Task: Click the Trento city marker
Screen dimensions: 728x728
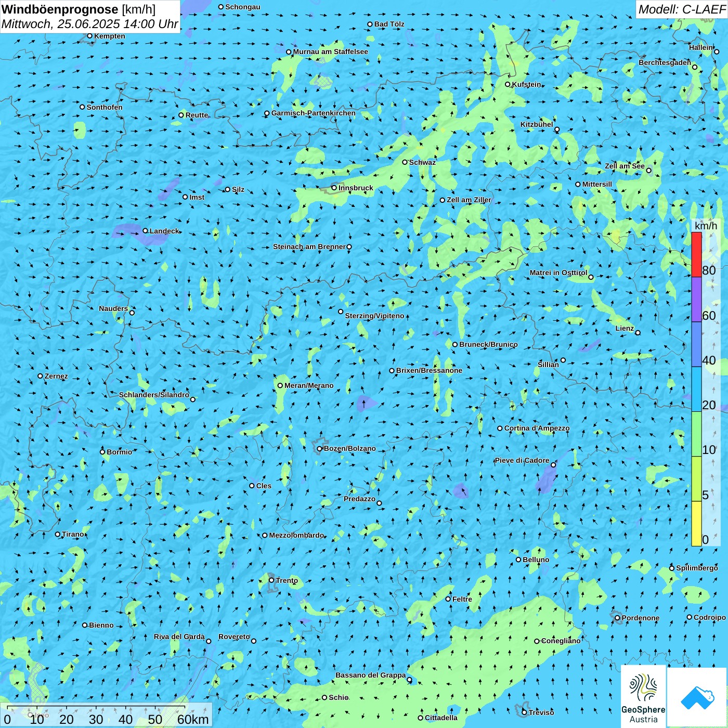Action: pos(271,580)
